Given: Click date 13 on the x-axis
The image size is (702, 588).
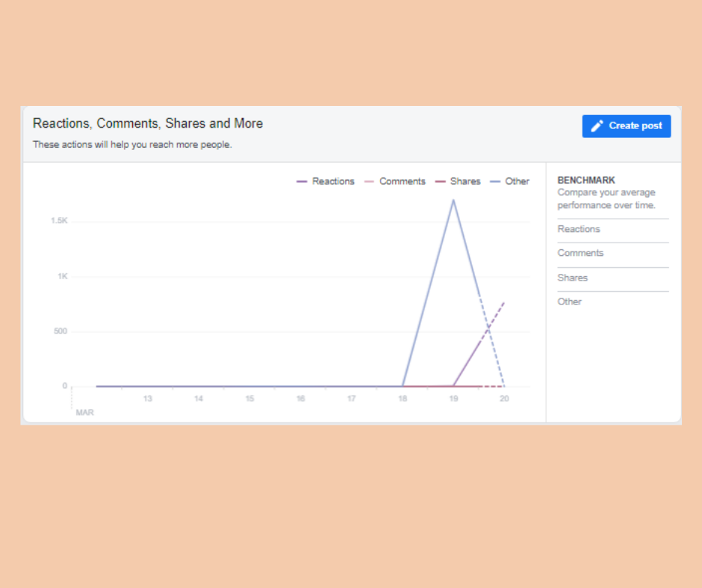Looking at the screenshot, I should click(x=148, y=399).
